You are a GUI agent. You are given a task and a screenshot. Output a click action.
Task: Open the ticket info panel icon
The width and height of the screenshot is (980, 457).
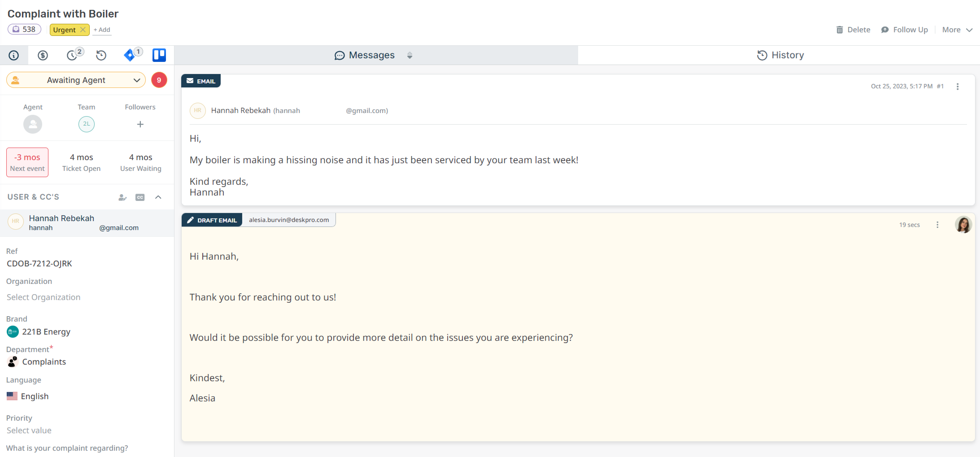coord(14,56)
